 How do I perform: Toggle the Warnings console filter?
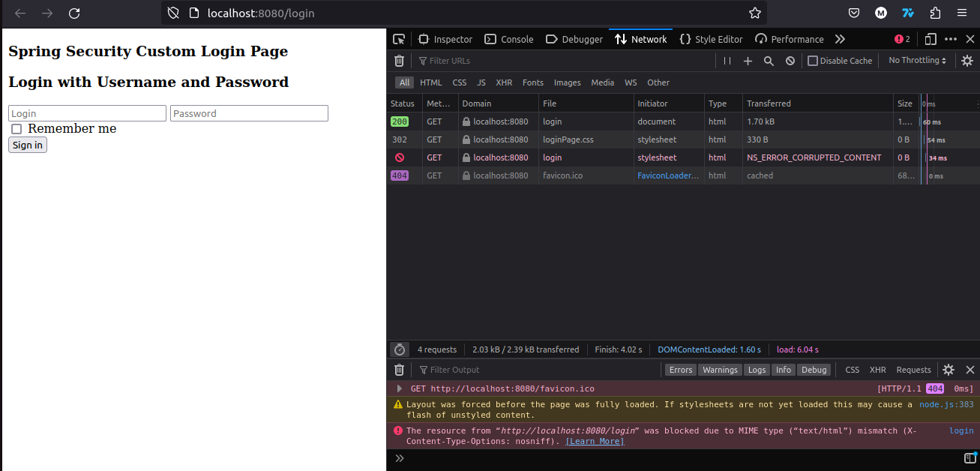click(x=720, y=370)
